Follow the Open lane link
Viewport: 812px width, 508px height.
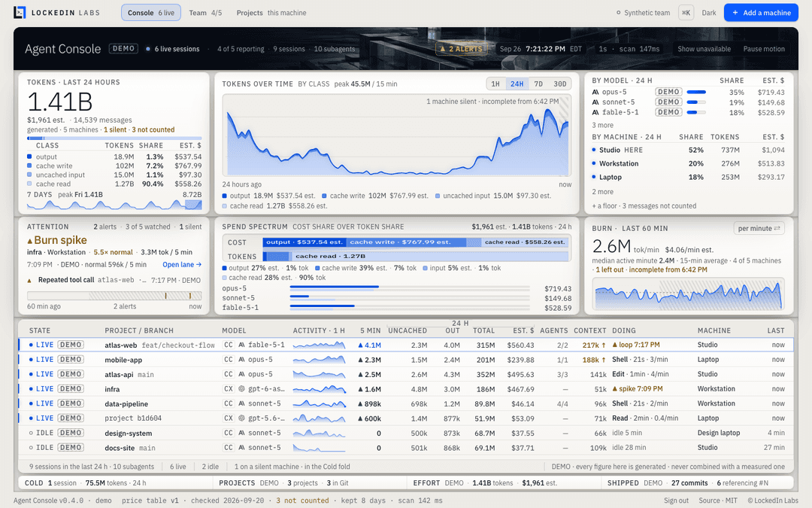click(x=182, y=265)
